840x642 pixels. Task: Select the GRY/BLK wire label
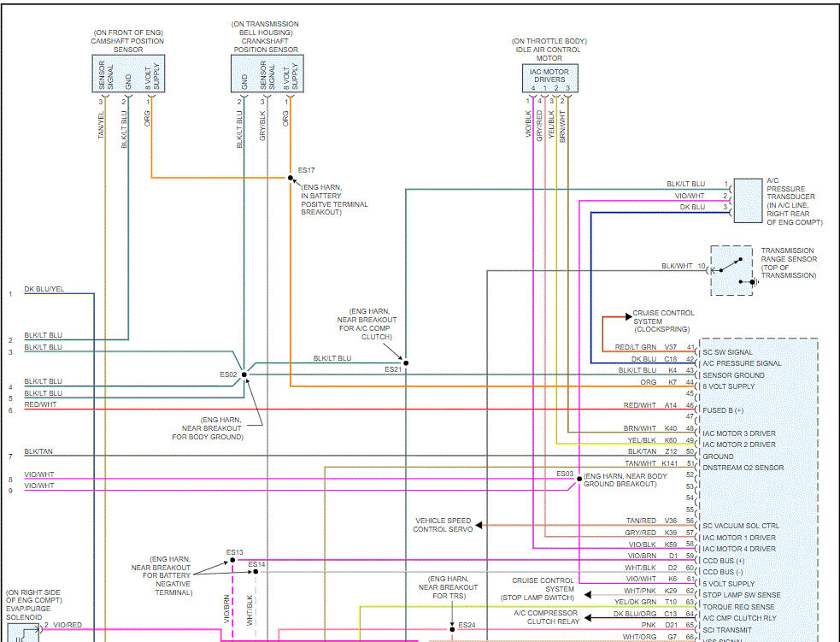262,126
